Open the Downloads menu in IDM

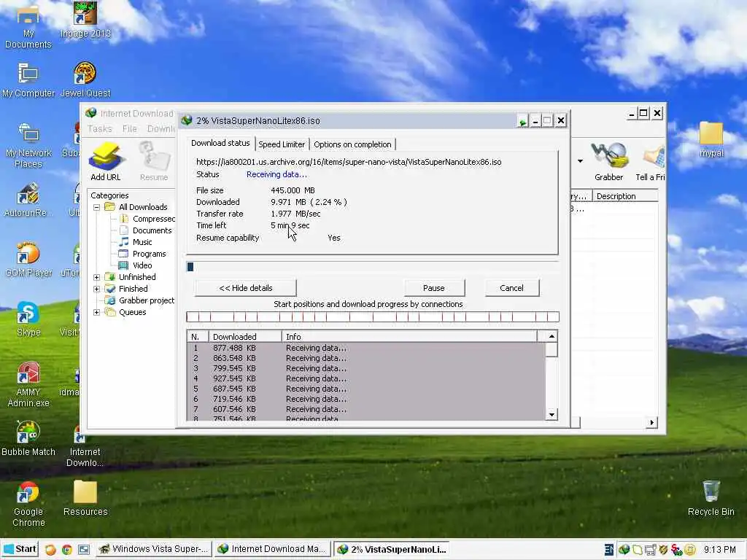pyautogui.click(x=161, y=128)
